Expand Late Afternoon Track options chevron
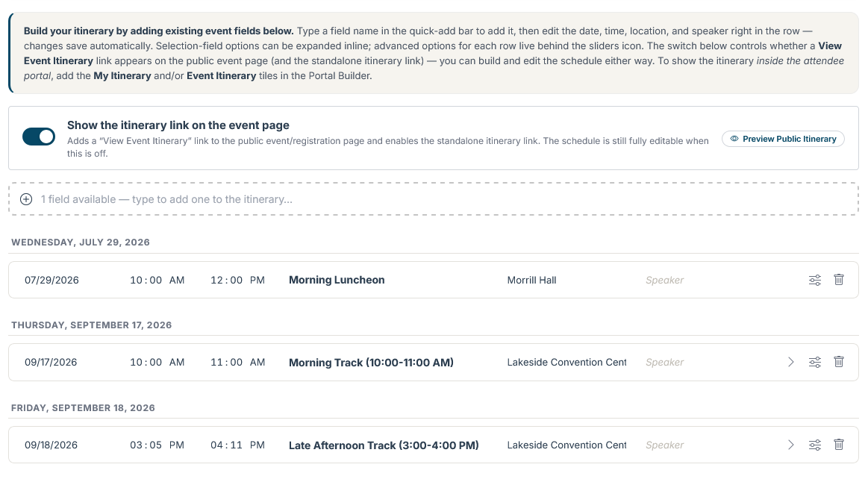868x479 pixels. [791, 445]
